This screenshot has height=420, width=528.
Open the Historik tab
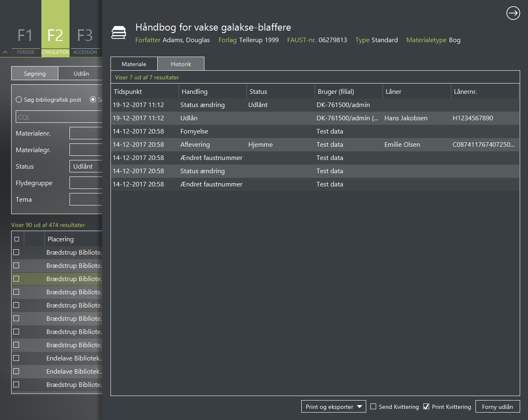pos(181,64)
